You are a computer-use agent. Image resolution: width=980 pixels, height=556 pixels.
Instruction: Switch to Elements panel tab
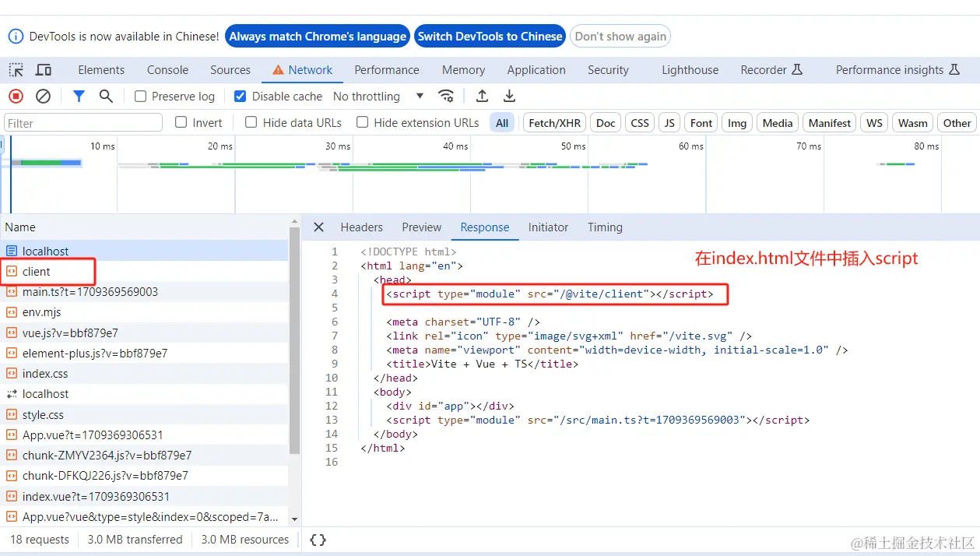click(x=101, y=70)
